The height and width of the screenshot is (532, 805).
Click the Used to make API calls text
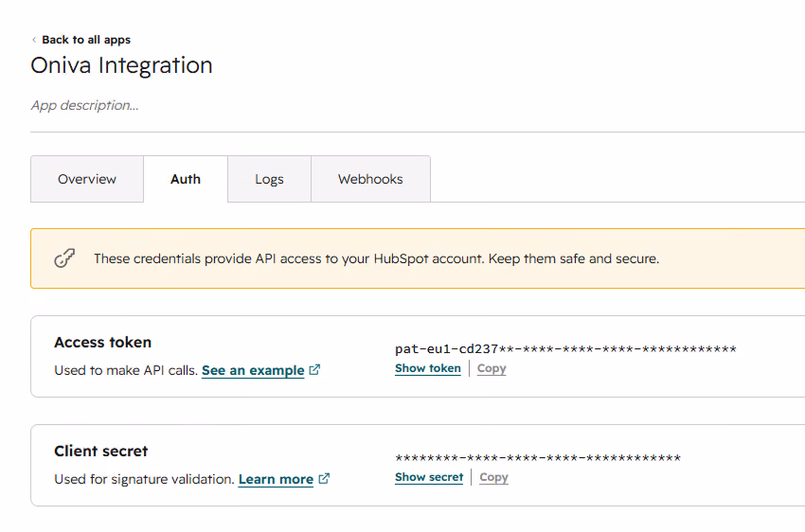coord(126,370)
